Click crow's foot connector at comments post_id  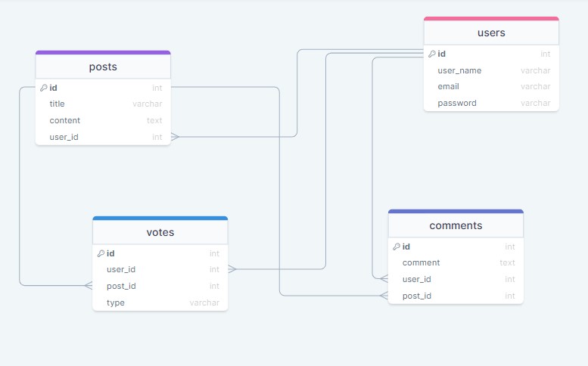tap(384, 296)
